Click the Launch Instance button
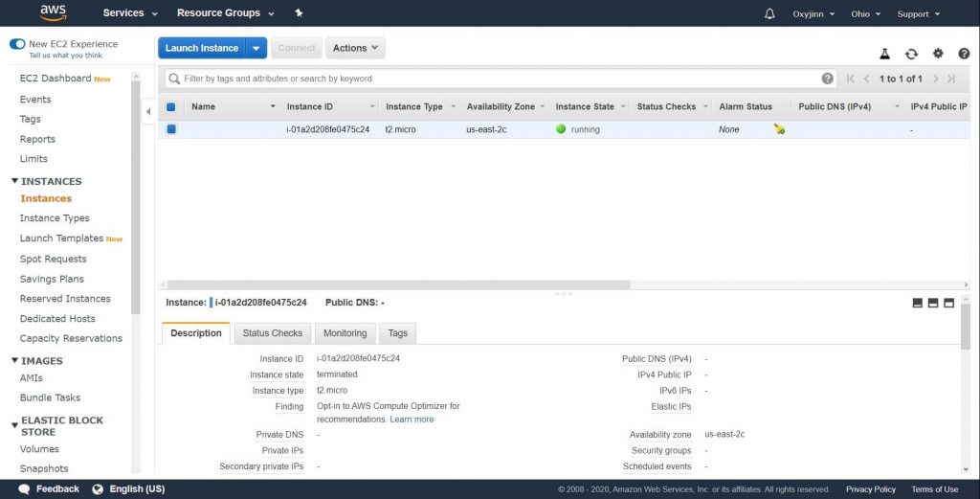Screen dimensions: 980x499 (x=202, y=48)
